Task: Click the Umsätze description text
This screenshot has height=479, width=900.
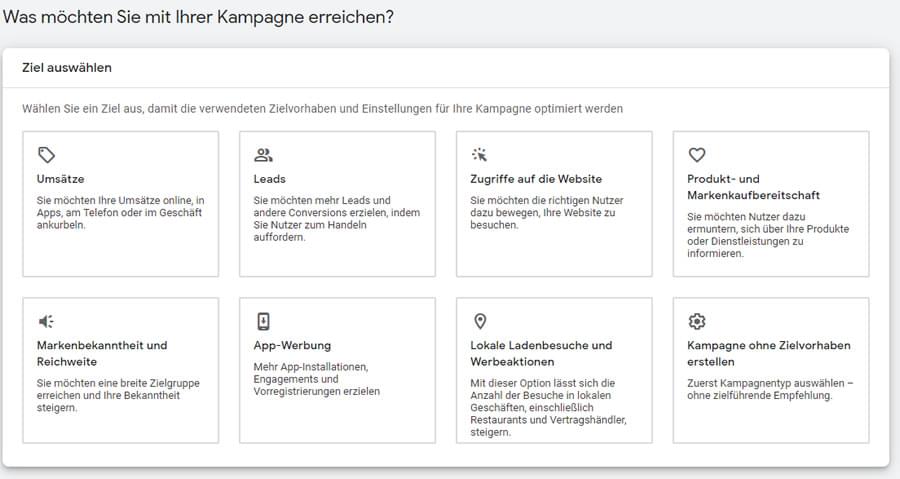Action: 121,213
